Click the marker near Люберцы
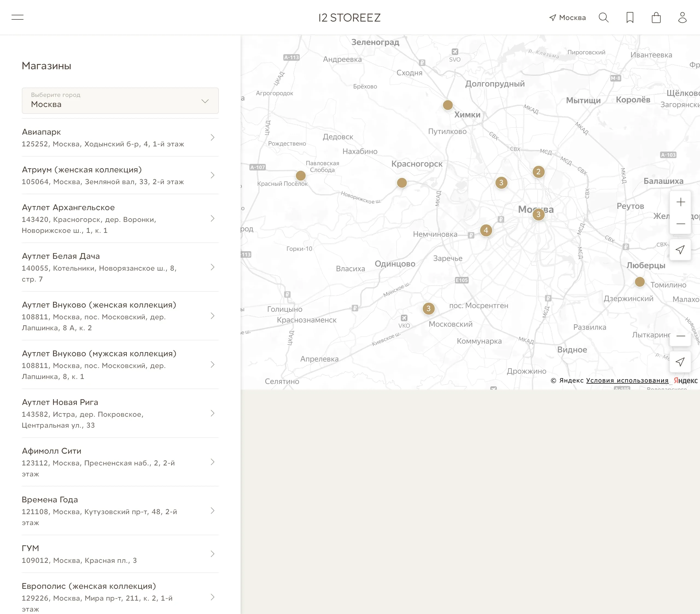The width and height of the screenshot is (700, 614). click(x=639, y=282)
